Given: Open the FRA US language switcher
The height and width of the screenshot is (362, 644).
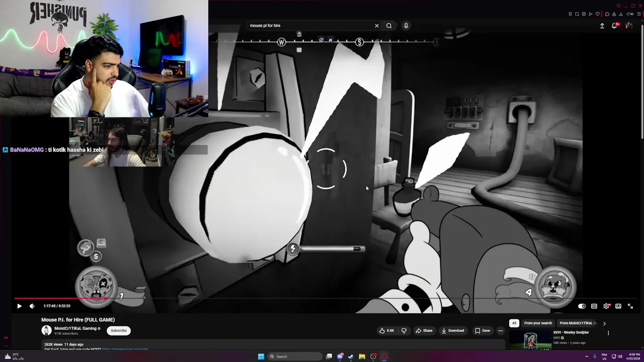Looking at the screenshot, I should pos(604,356).
